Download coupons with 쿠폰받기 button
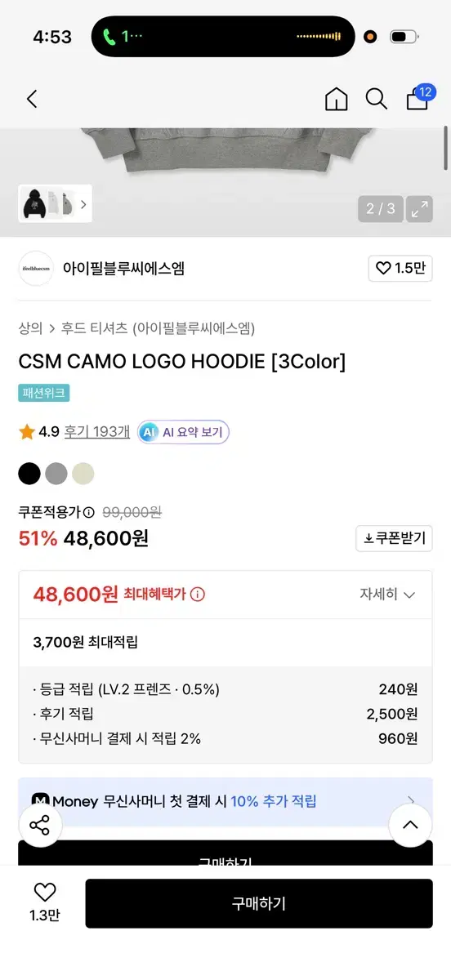 click(395, 538)
